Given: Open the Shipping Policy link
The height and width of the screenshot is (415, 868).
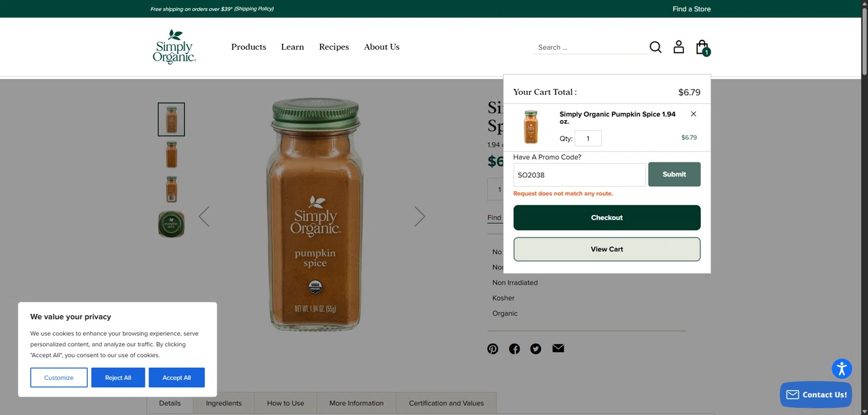Looking at the screenshot, I should (x=253, y=9).
